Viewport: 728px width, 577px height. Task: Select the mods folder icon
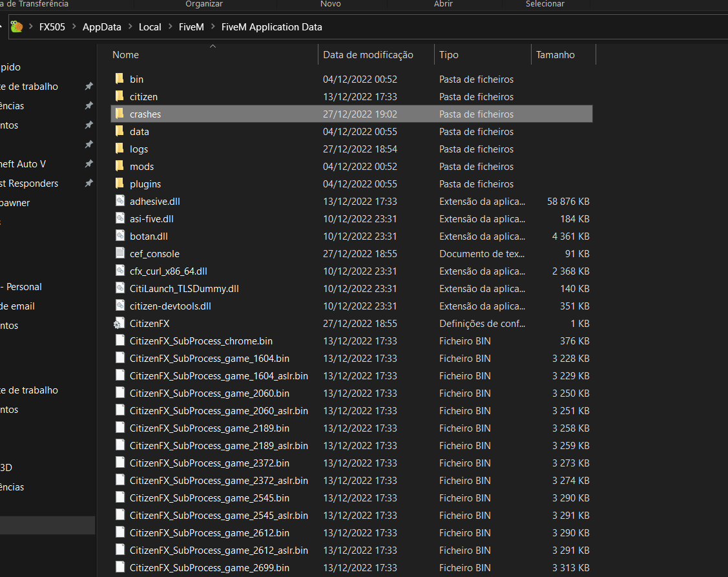click(120, 166)
